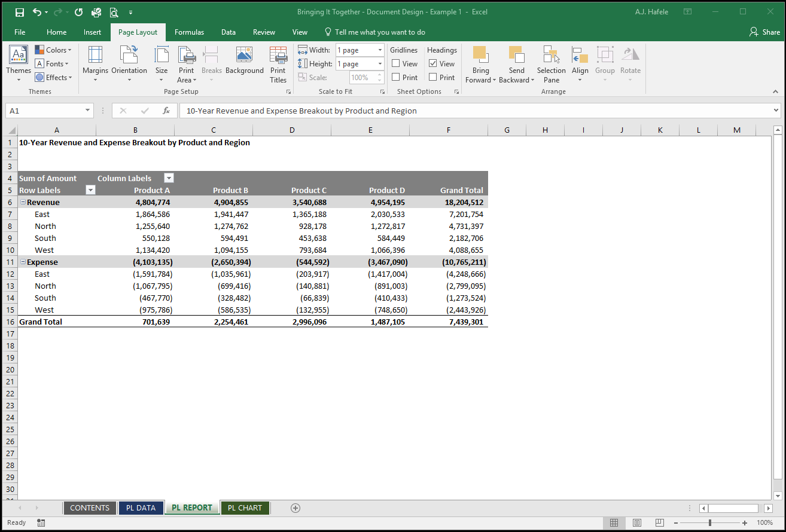Open the File menu
Viewport: 786px width, 532px height.
click(x=20, y=32)
